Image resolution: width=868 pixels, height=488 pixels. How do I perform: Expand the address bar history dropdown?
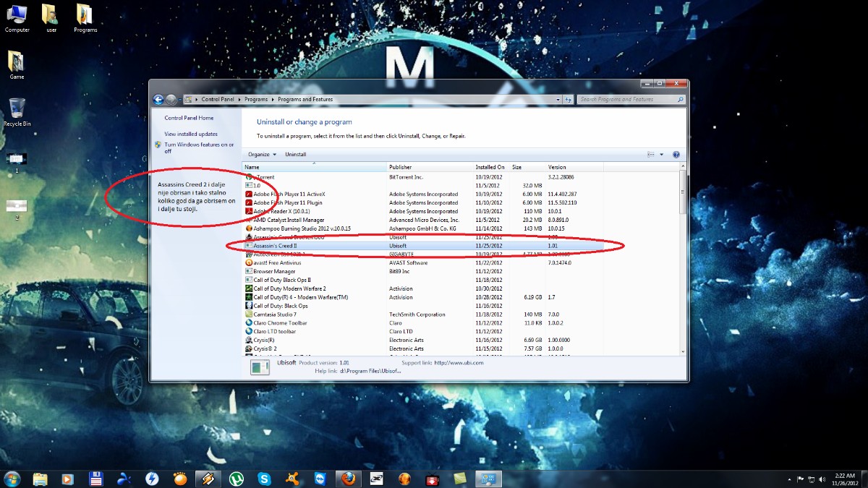[x=558, y=100]
